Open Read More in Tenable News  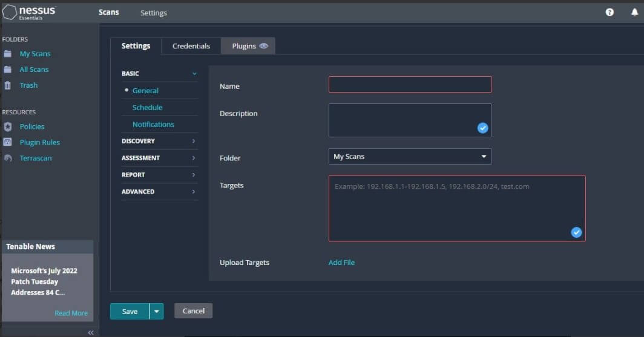71,313
